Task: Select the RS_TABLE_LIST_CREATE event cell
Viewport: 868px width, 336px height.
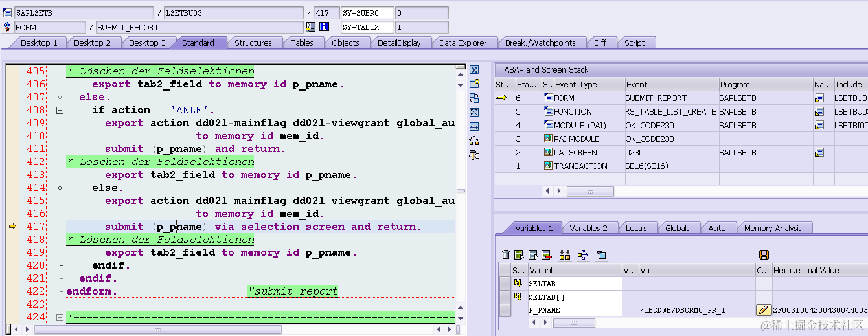Action: 671,111
